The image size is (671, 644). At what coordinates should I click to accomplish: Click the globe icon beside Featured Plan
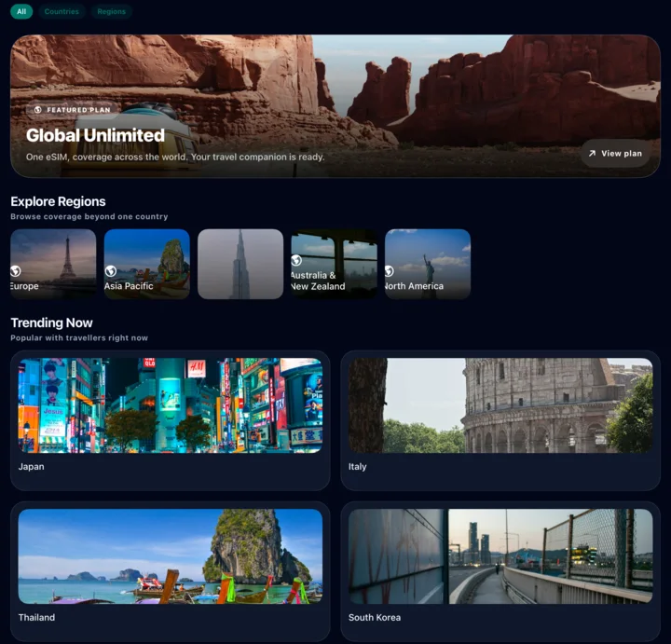[x=37, y=110]
